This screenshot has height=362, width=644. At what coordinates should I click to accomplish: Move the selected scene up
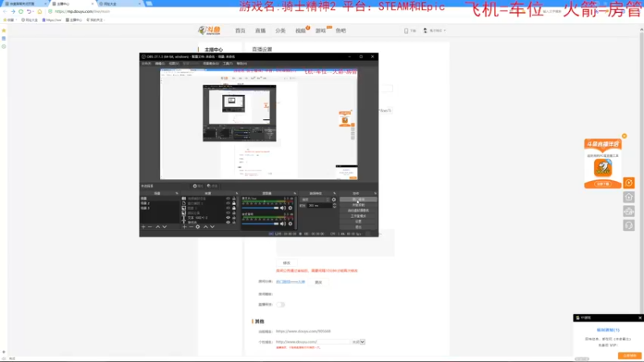(x=158, y=227)
